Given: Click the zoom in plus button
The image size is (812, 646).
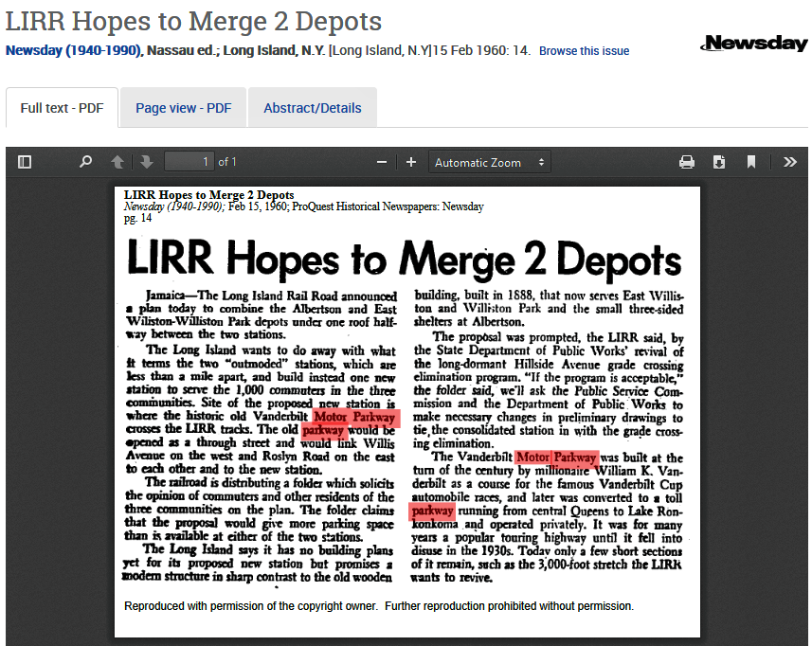Looking at the screenshot, I should pyautogui.click(x=411, y=162).
